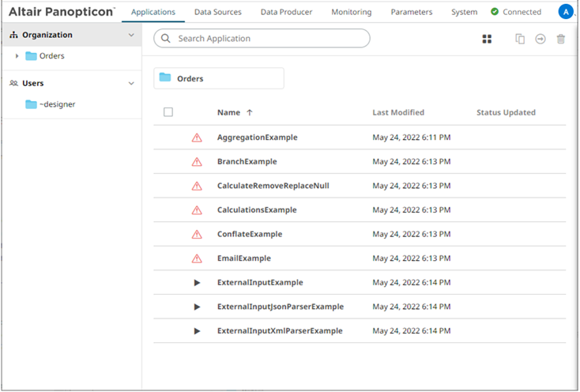Open the Data Sources tab

[x=217, y=13]
